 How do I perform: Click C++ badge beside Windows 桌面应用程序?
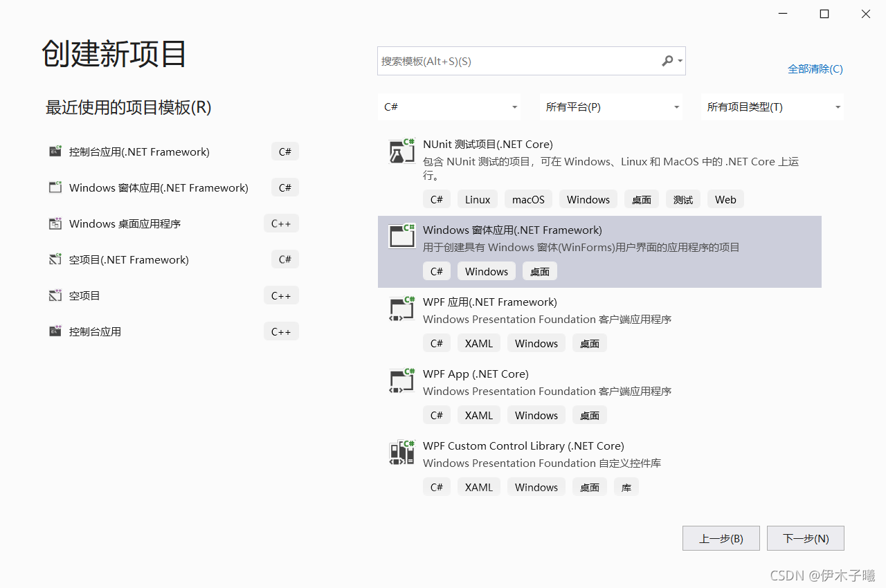[281, 223]
